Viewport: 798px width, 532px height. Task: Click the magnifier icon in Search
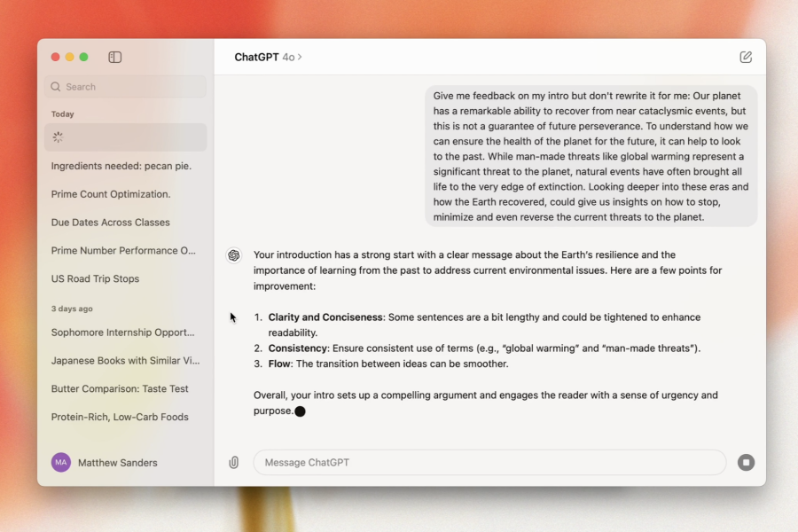click(56, 87)
